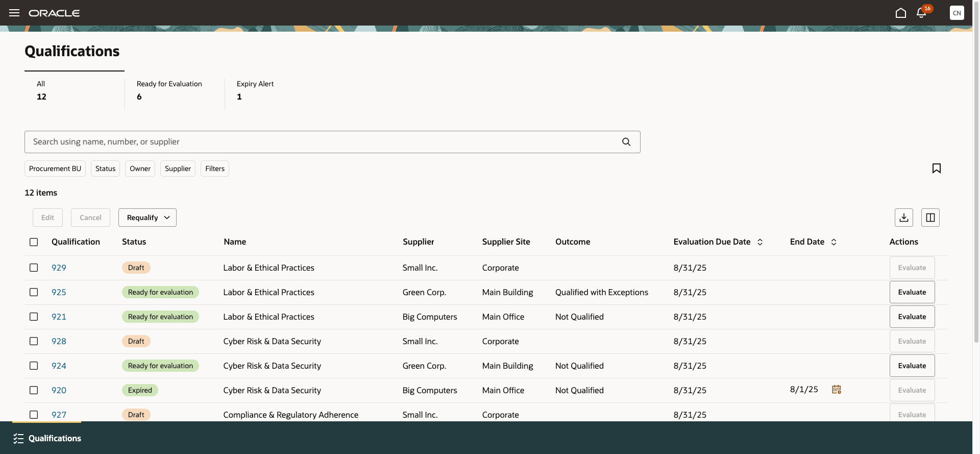Go to the home page icon
Viewport: 980px width, 454px height.
click(901, 13)
